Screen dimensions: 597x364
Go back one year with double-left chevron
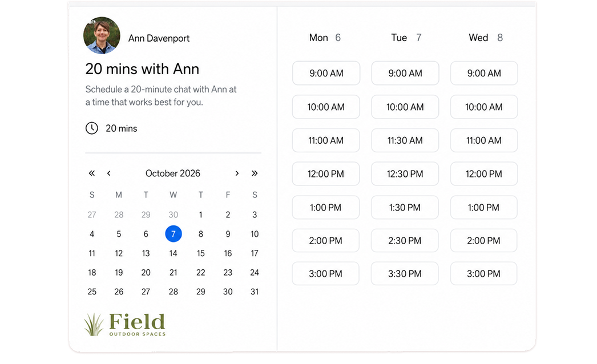click(x=92, y=173)
